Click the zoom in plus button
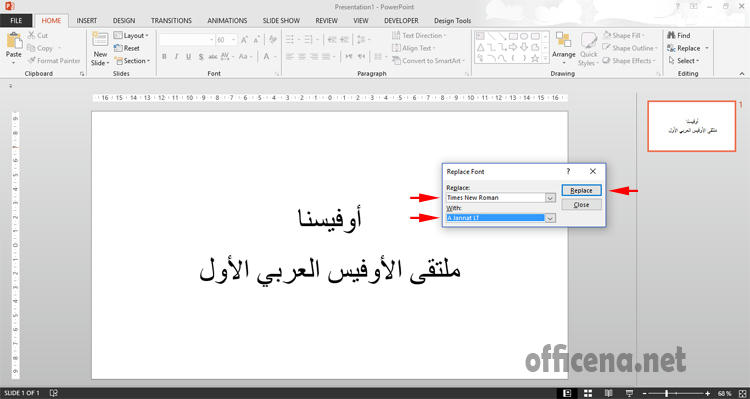The width and height of the screenshot is (750, 399). [708, 393]
